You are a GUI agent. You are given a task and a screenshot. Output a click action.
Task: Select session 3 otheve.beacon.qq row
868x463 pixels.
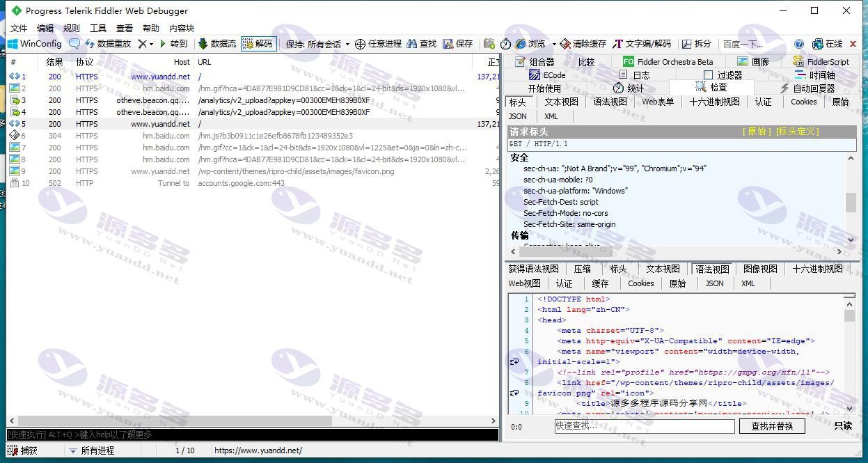tap(253, 100)
